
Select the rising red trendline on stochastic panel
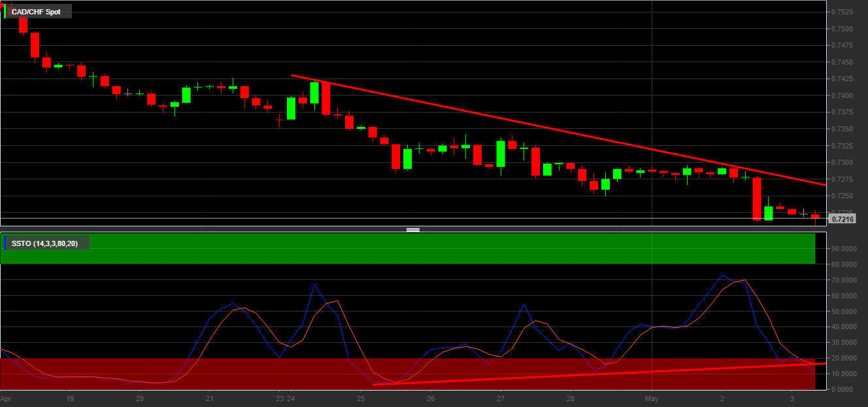(x=588, y=374)
